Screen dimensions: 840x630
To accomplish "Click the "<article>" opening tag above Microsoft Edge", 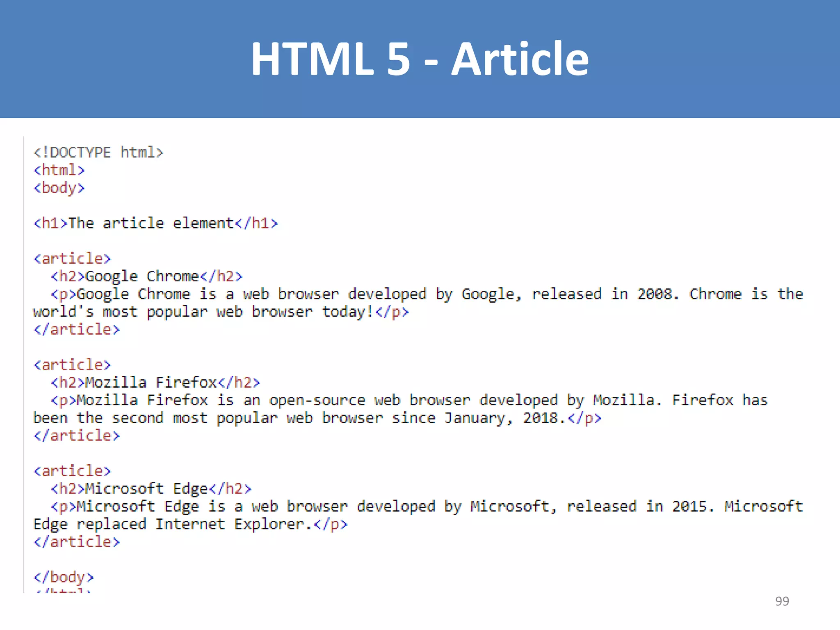I will tap(72, 471).
